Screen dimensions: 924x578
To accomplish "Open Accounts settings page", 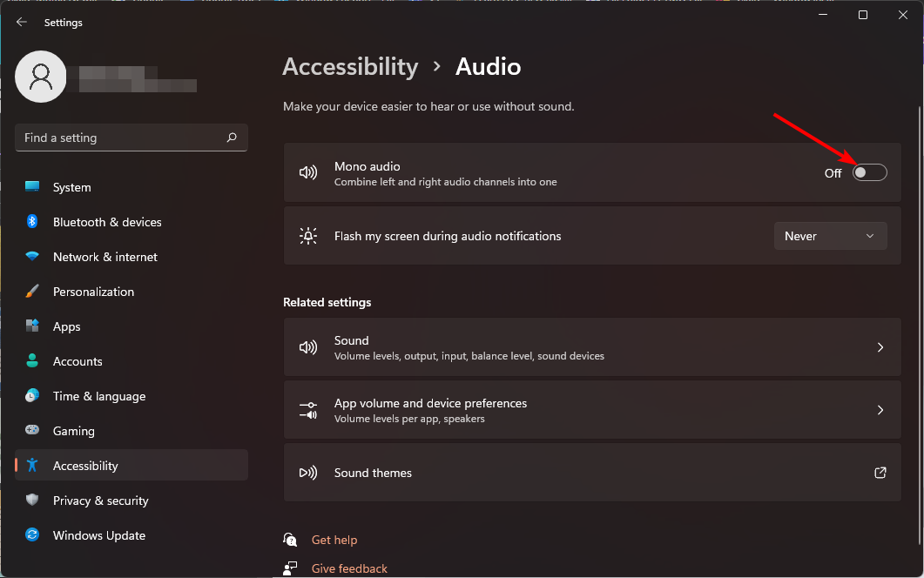I will (78, 361).
